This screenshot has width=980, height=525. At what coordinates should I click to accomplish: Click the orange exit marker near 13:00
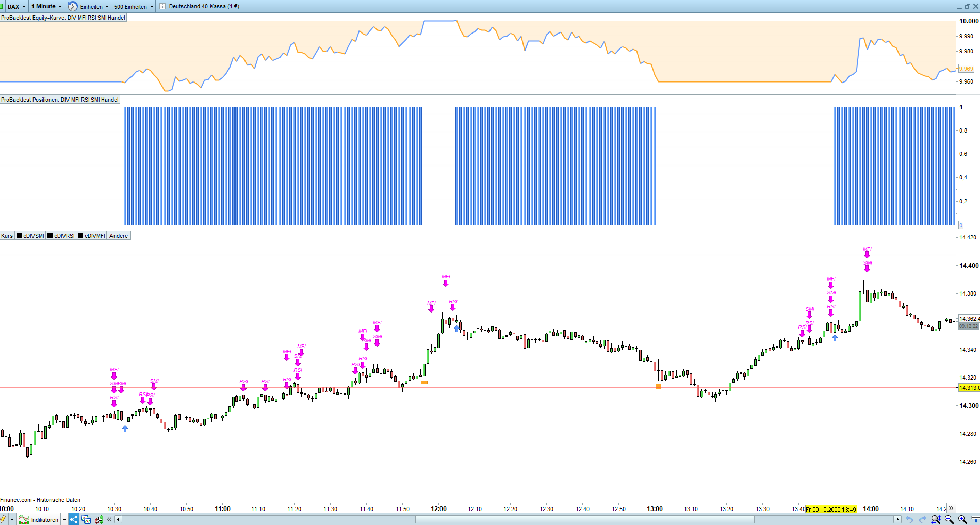(658, 386)
